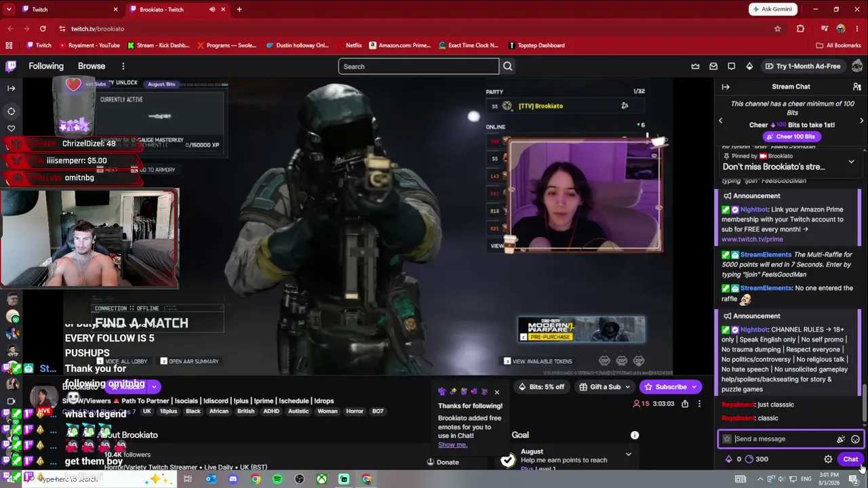Open Xbox app from the taskbar
The height and width of the screenshot is (488, 868).
pyautogui.click(x=321, y=479)
